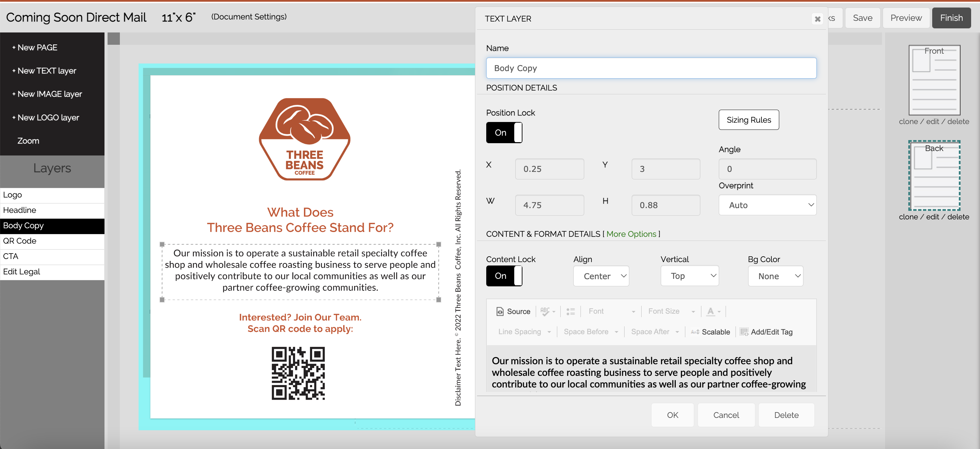This screenshot has width=980, height=449.
Task: Click the Finish button
Action: tap(951, 18)
